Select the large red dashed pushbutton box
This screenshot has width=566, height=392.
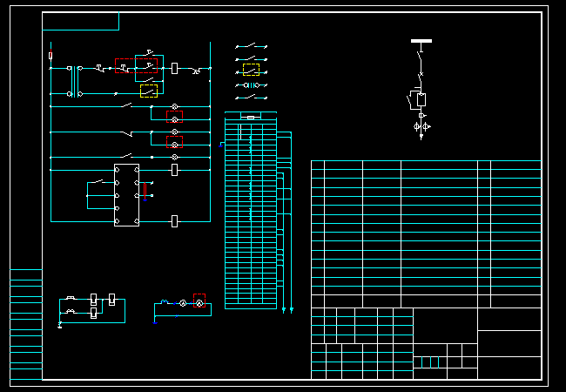tap(136, 65)
